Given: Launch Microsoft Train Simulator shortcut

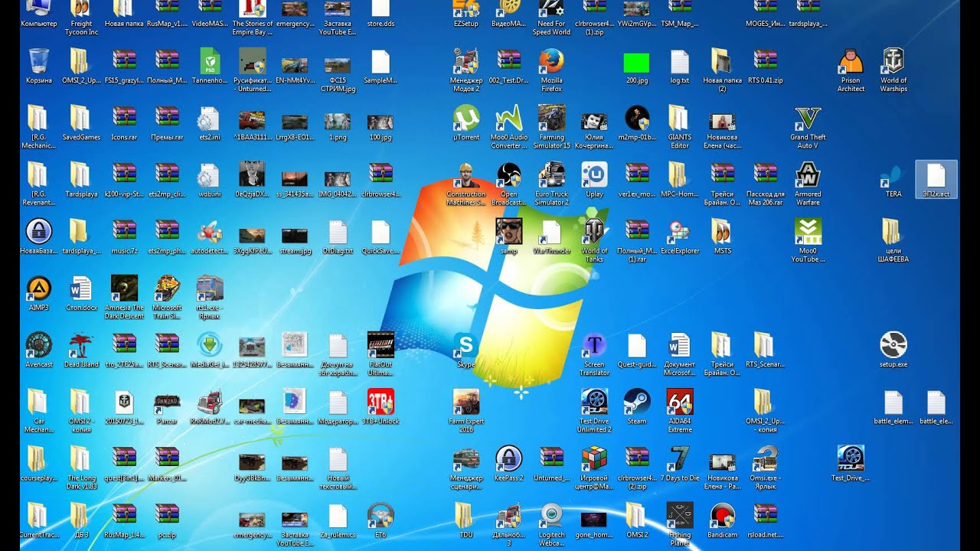Looking at the screenshot, I should point(167,297).
